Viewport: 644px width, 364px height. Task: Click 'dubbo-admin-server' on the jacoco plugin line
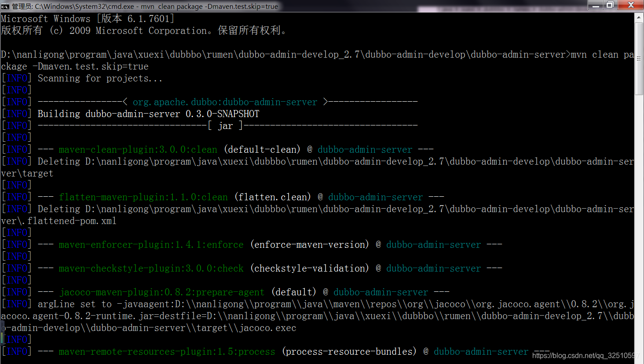pos(381,292)
